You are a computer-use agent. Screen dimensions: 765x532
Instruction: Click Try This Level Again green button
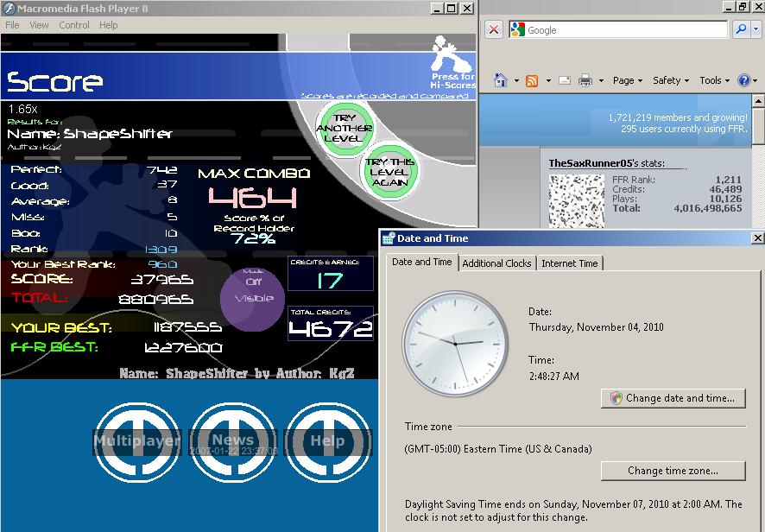click(x=389, y=171)
